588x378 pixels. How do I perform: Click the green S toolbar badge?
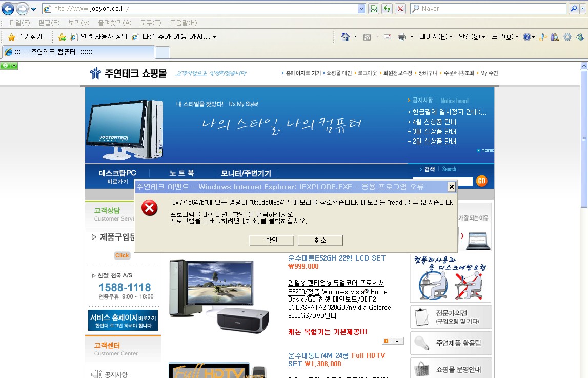click(x=9, y=66)
